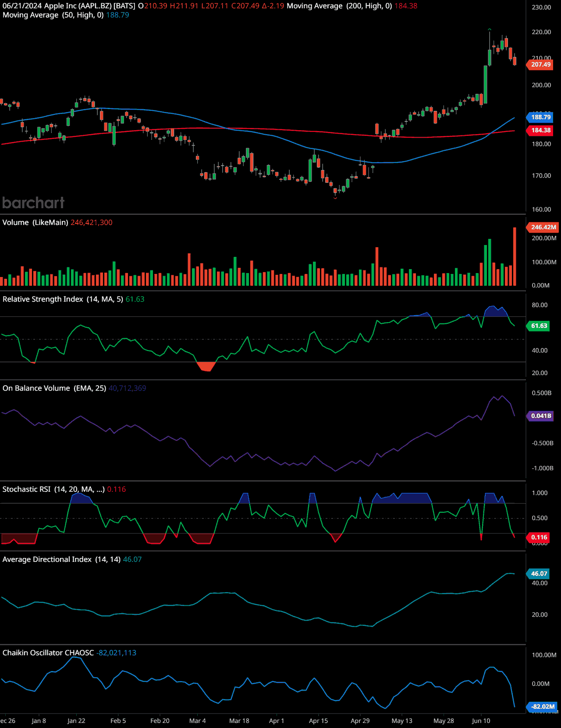Click the Jan 8 date axis label
The height and width of the screenshot is (728, 561).
point(39,721)
